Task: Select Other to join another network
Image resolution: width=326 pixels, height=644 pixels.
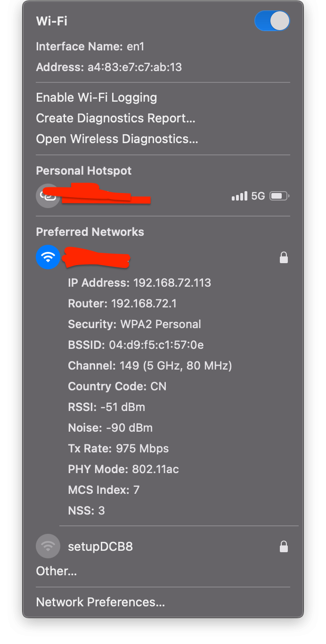Action: pyautogui.click(x=56, y=571)
